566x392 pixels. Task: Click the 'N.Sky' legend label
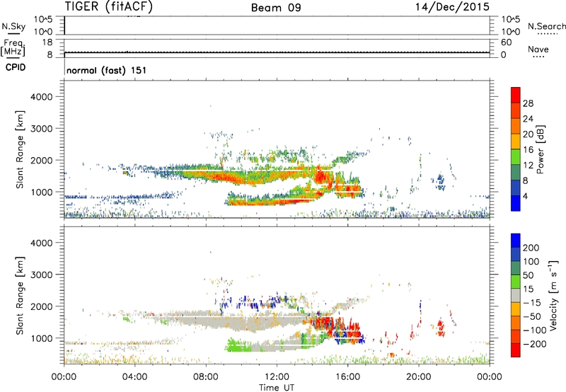coord(13,26)
